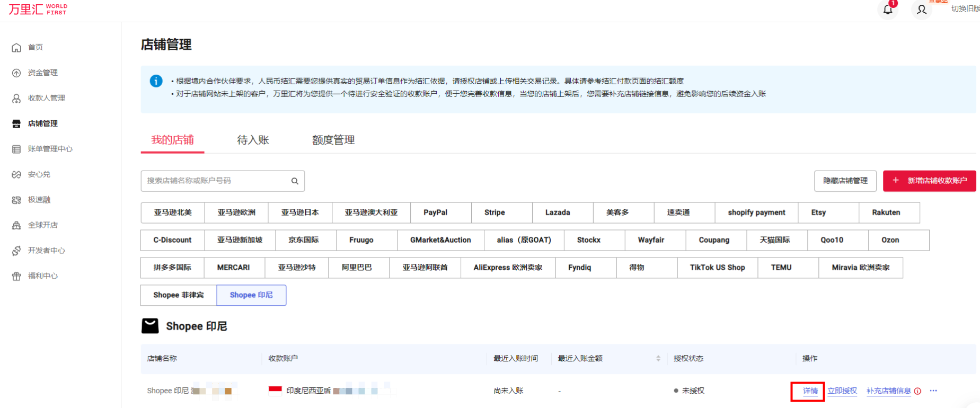Switch to the 待入账 tab
This screenshot has height=408, width=980.
253,140
